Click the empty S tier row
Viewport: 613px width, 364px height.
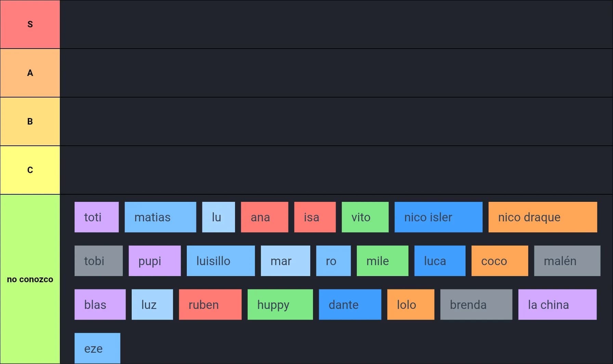pyautogui.click(x=336, y=24)
